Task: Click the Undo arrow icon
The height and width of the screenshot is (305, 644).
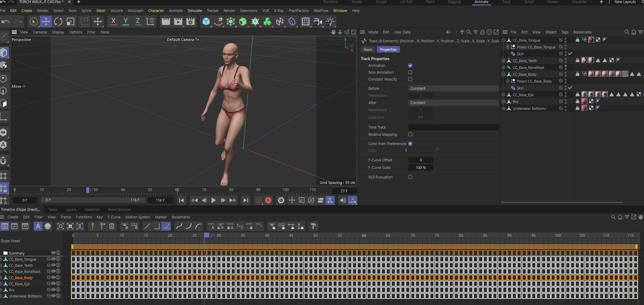Action: [x=6, y=21]
